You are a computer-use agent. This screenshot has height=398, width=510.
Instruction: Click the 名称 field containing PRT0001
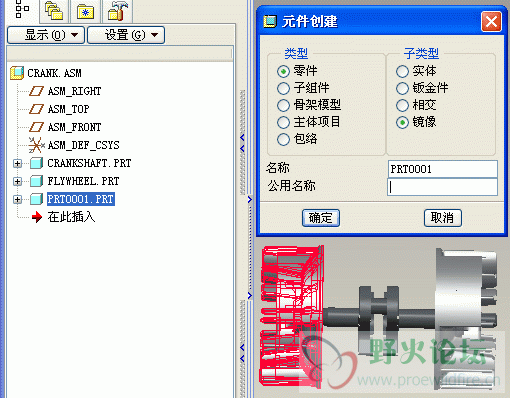tap(443, 169)
